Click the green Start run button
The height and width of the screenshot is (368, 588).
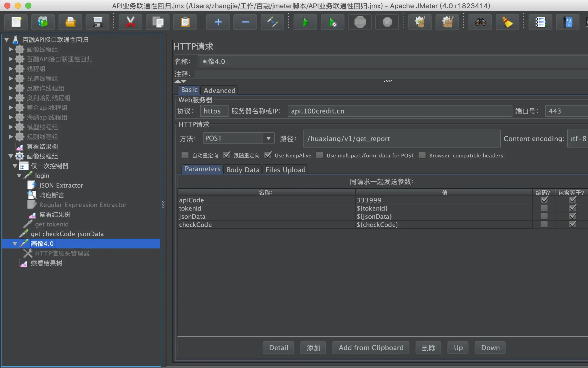[x=305, y=22]
